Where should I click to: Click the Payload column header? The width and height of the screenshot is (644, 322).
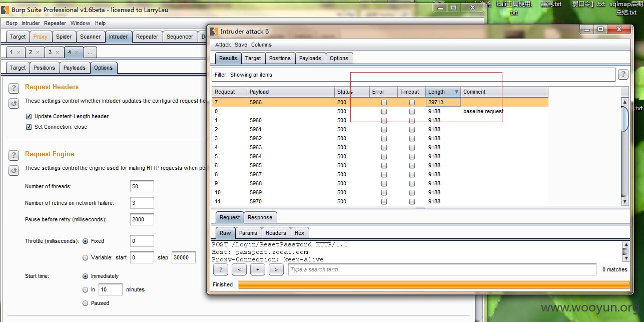click(x=291, y=92)
